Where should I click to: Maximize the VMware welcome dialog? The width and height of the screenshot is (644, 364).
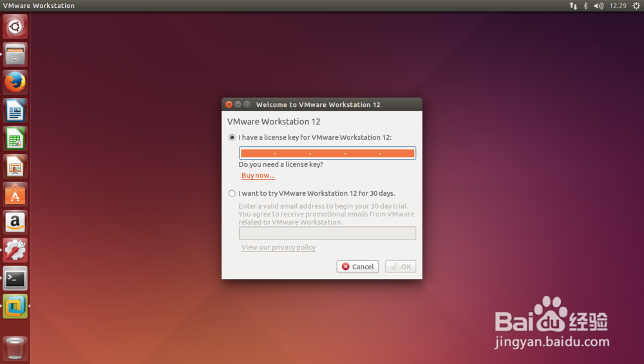pos(247,105)
